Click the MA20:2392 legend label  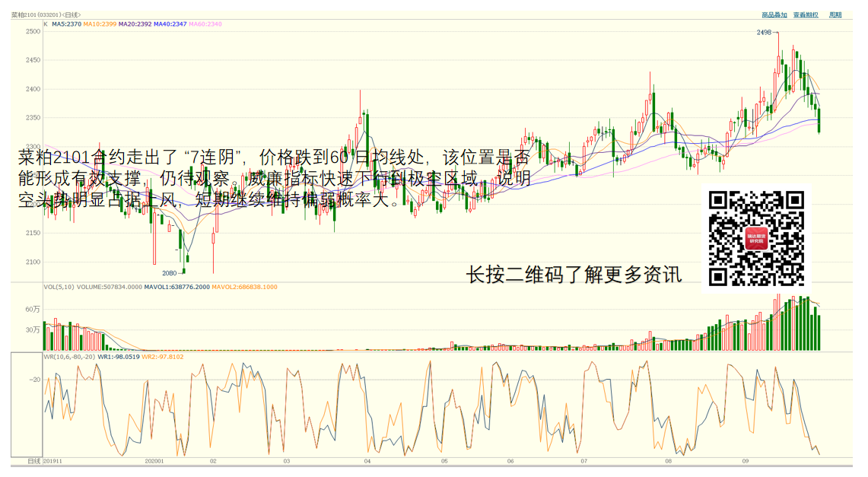(135, 24)
